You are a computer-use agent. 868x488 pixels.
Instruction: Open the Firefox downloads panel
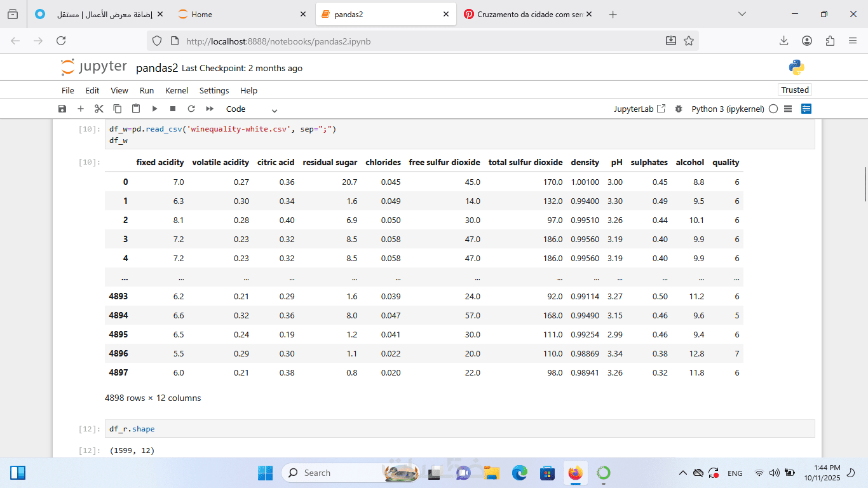(x=784, y=41)
